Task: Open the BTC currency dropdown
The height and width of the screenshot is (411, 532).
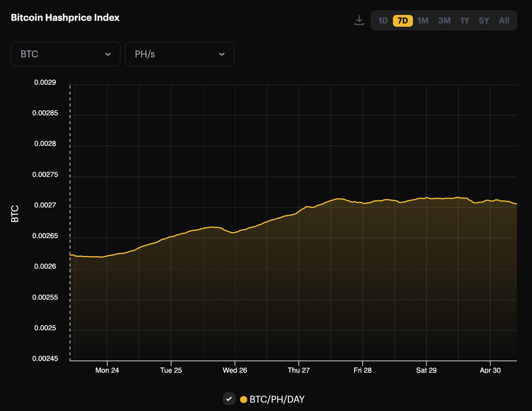Action: click(x=65, y=54)
